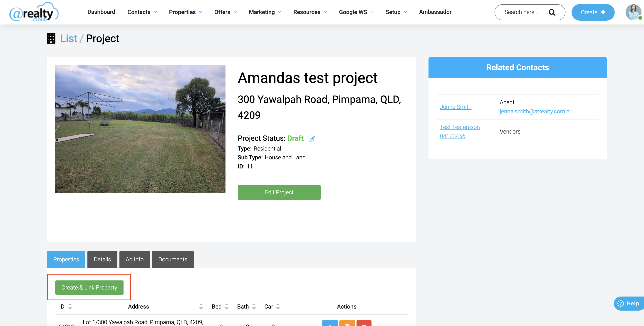Open the Marketing dropdown menu

pos(265,12)
